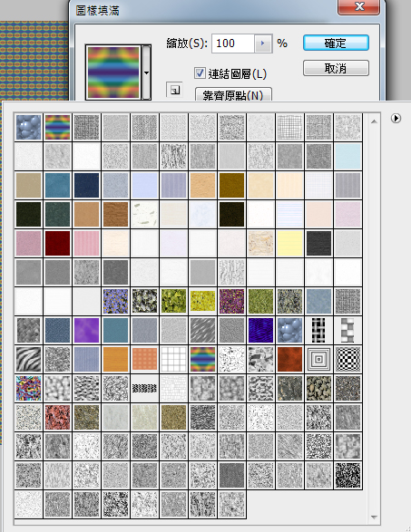Screen dimensions: 411x532
Task: Open the pattern picker flyout menu arrow
Action: tap(396, 119)
